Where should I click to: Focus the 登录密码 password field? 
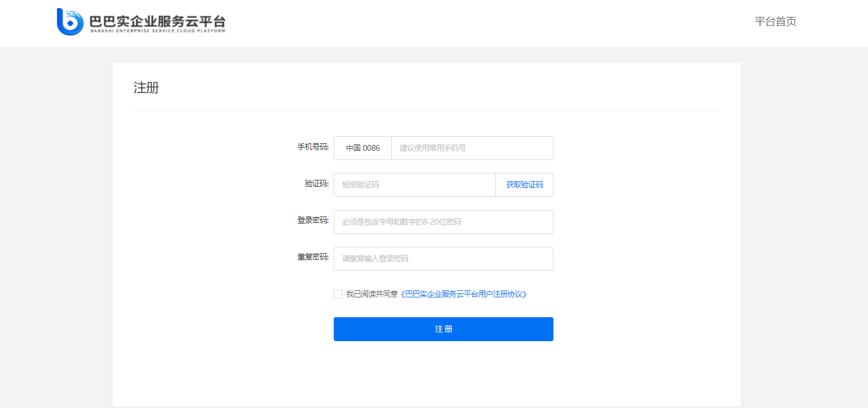pos(443,222)
